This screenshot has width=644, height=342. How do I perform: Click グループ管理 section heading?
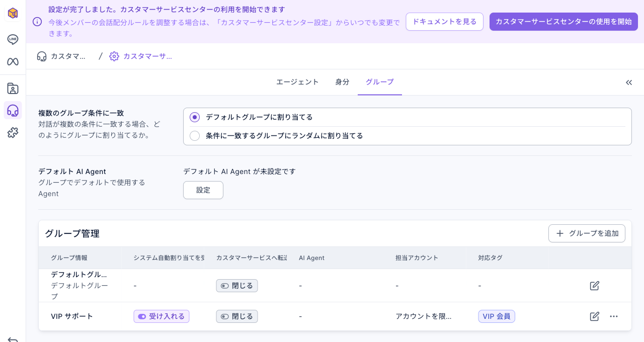click(x=72, y=233)
